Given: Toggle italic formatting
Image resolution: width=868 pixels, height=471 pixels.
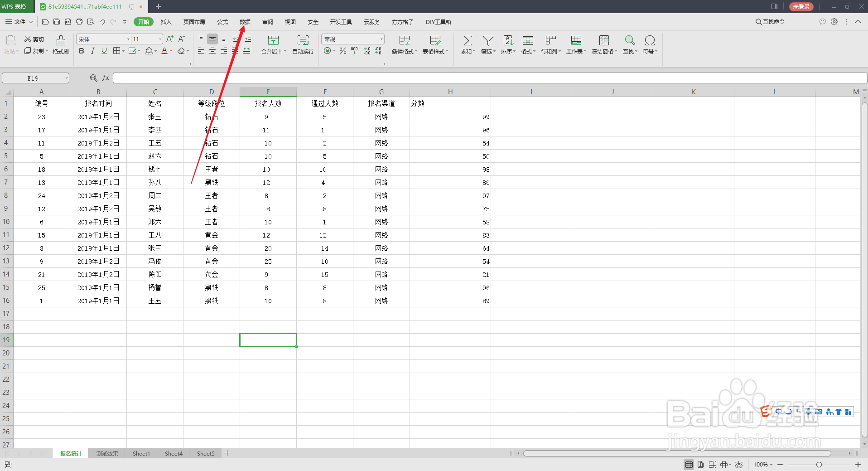Looking at the screenshot, I should tap(93, 51).
